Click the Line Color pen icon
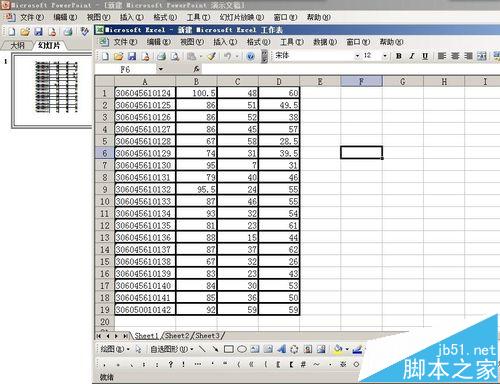500x384 pixels. click(x=357, y=349)
